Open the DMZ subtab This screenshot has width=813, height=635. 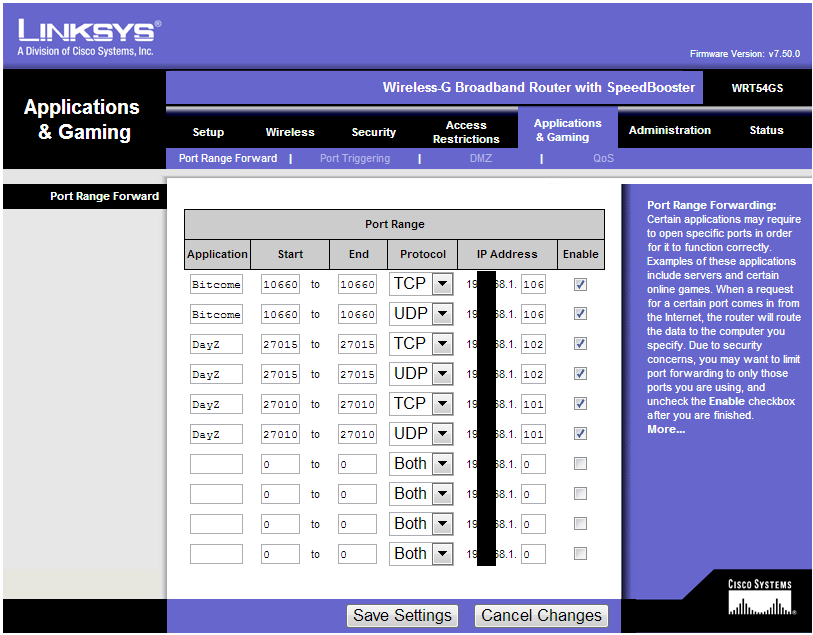pos(481,158)
